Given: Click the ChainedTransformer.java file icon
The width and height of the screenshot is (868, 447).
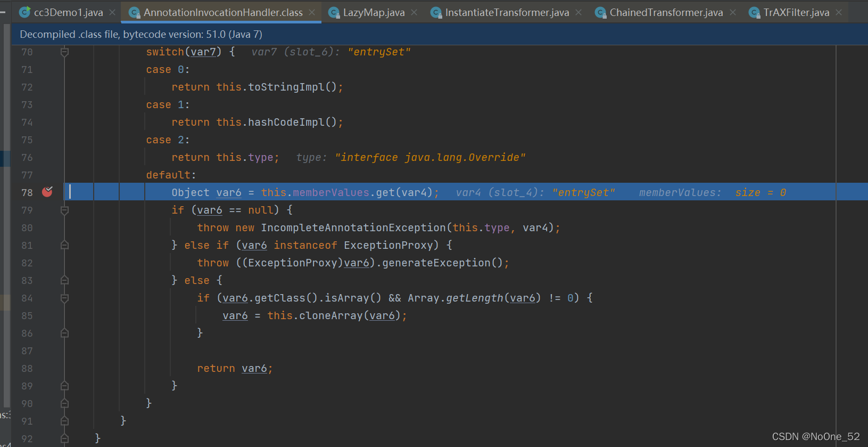Looking at the screenshot, I should pyautogui.click(x=600, y=12).
